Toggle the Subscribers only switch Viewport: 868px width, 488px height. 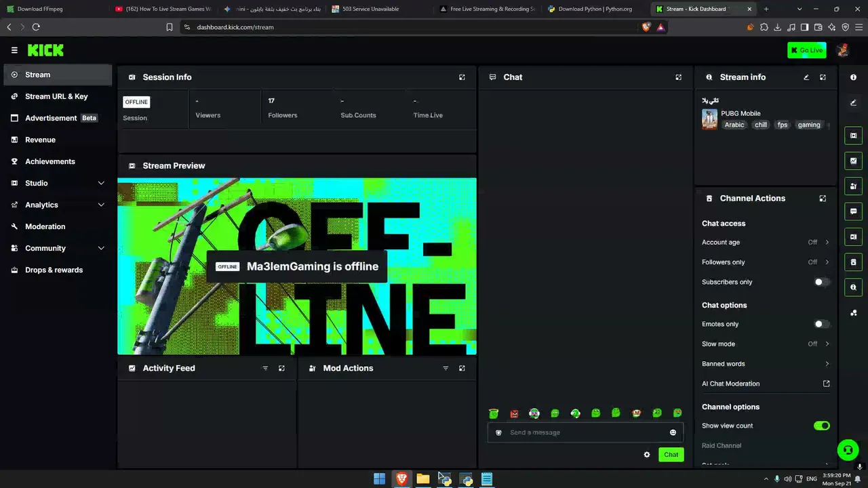pyautogui.click(x=821, y=282)
